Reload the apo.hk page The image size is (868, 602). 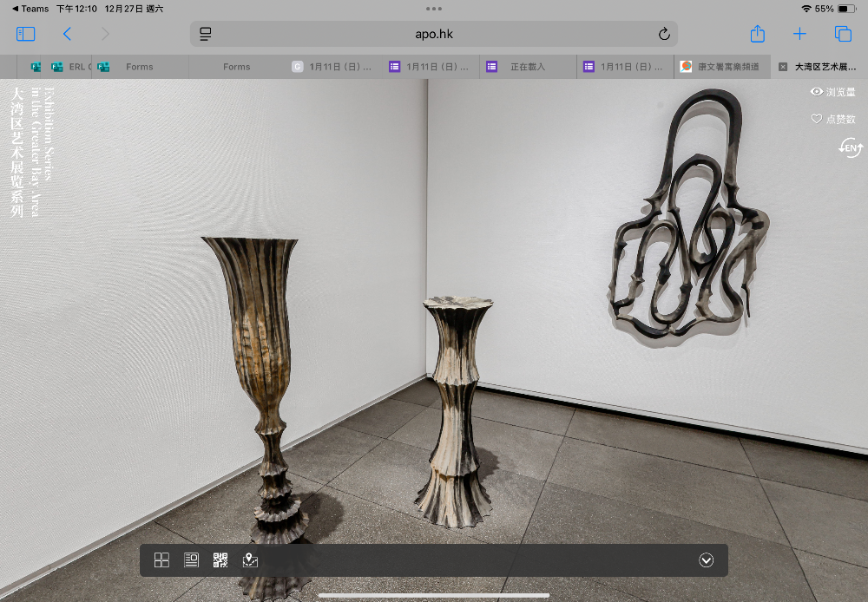(x=664, y=35)
